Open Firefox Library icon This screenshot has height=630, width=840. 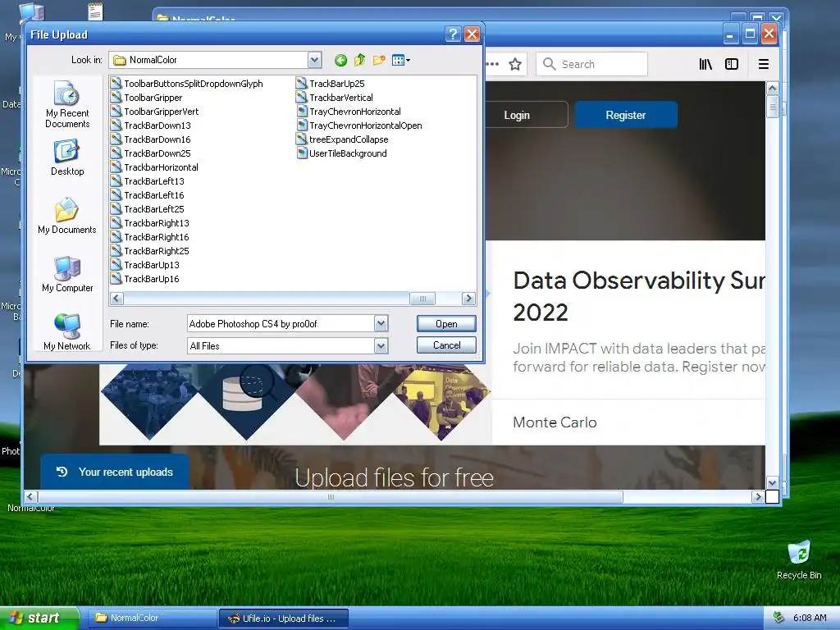tap(705, 64)
